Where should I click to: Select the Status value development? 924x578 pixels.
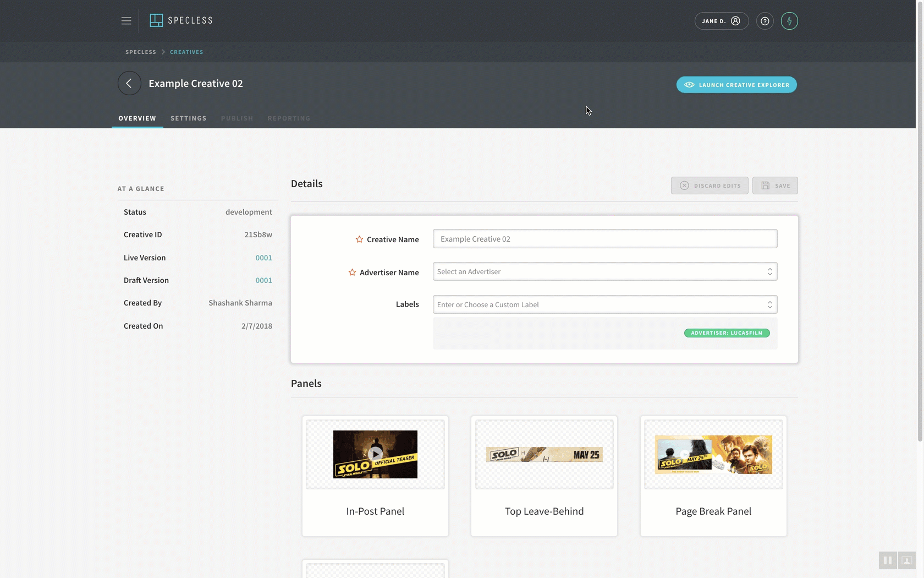point(249,212)
